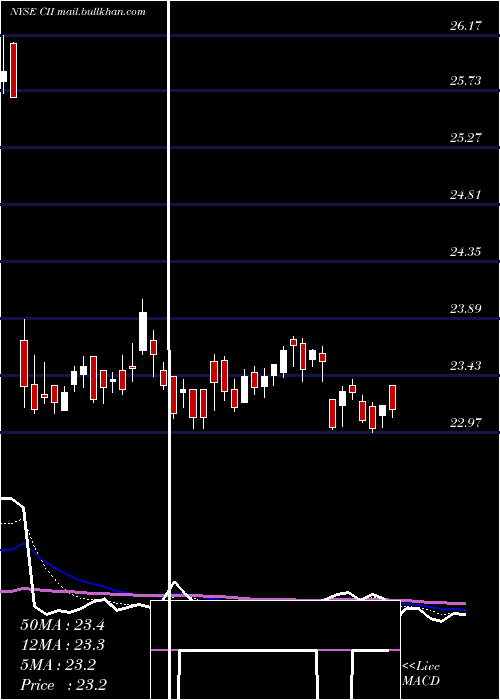Click the 50MA : 23.4 readout

click(x=62, y=625)
